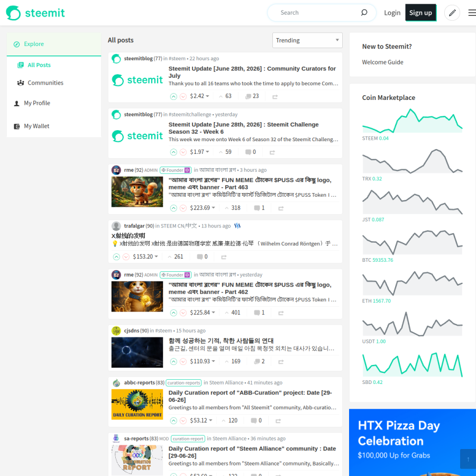Upvote the $PUSS Part 463 post
The height and width of the screenshot is (476, 476).
pyautogui.click(x=173, y=208)
